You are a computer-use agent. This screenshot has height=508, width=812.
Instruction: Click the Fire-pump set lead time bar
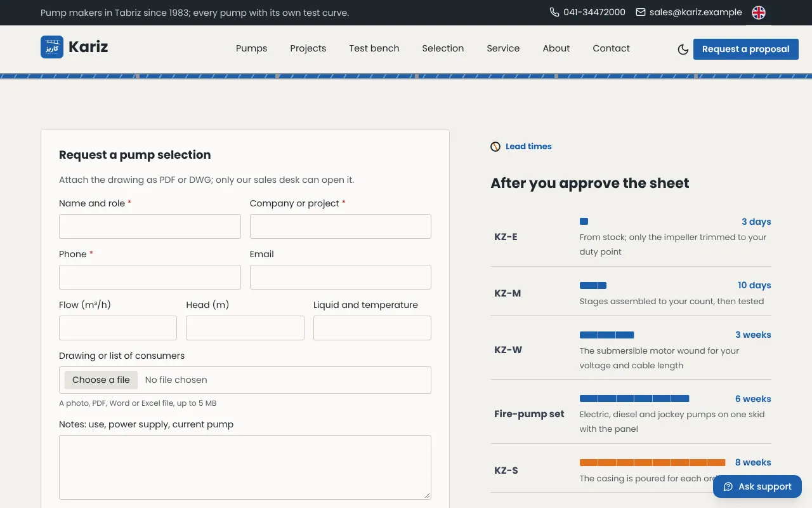tap(634, 399)
